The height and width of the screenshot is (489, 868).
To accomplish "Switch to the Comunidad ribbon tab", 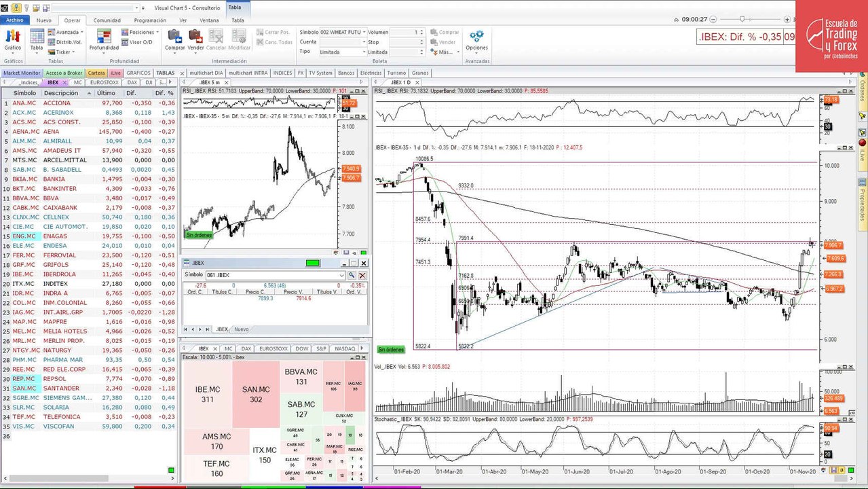I will (107, 20).
